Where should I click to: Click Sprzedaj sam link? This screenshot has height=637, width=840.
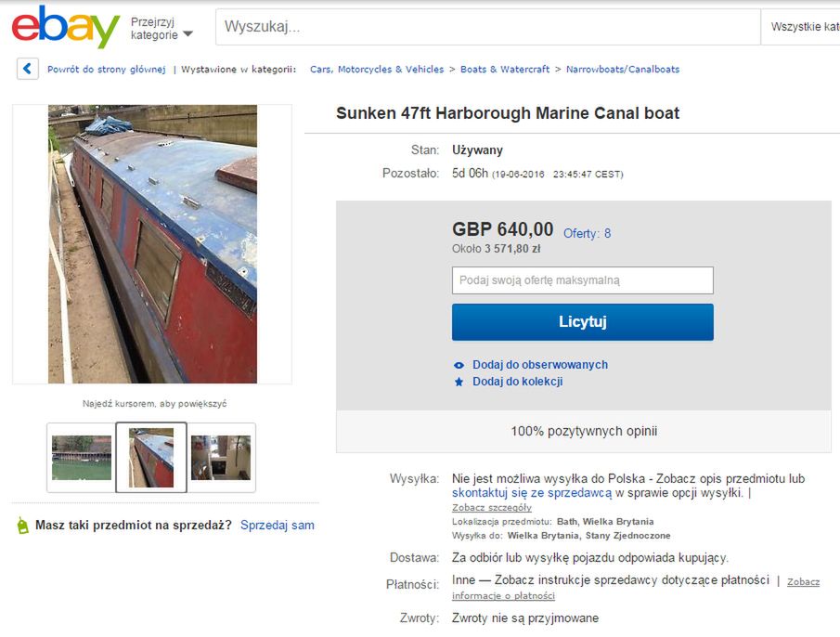277,525
